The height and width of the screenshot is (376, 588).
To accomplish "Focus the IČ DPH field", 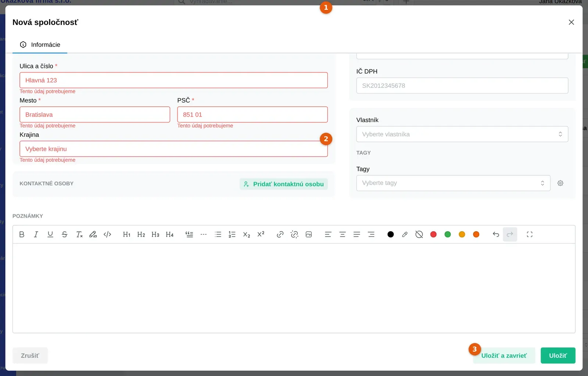I will pos(462,86).
